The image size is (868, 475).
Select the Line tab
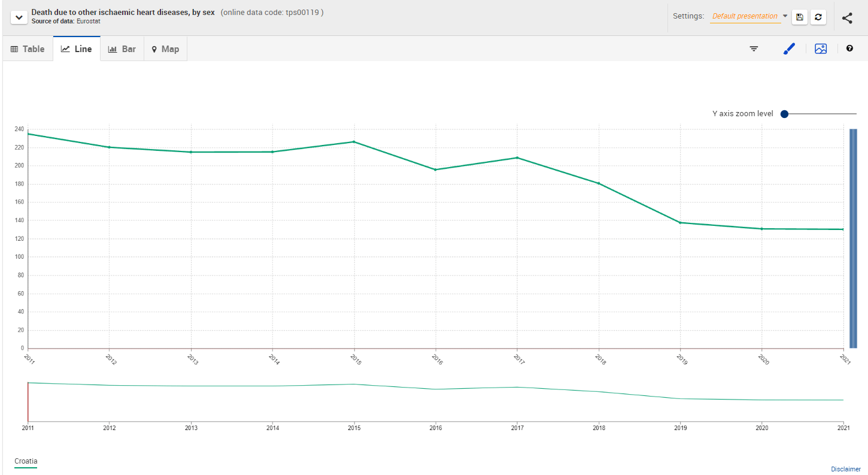77,49
